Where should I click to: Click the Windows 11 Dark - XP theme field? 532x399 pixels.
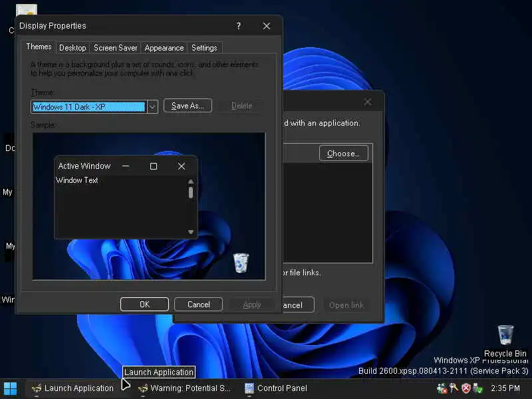pos(89,107)
